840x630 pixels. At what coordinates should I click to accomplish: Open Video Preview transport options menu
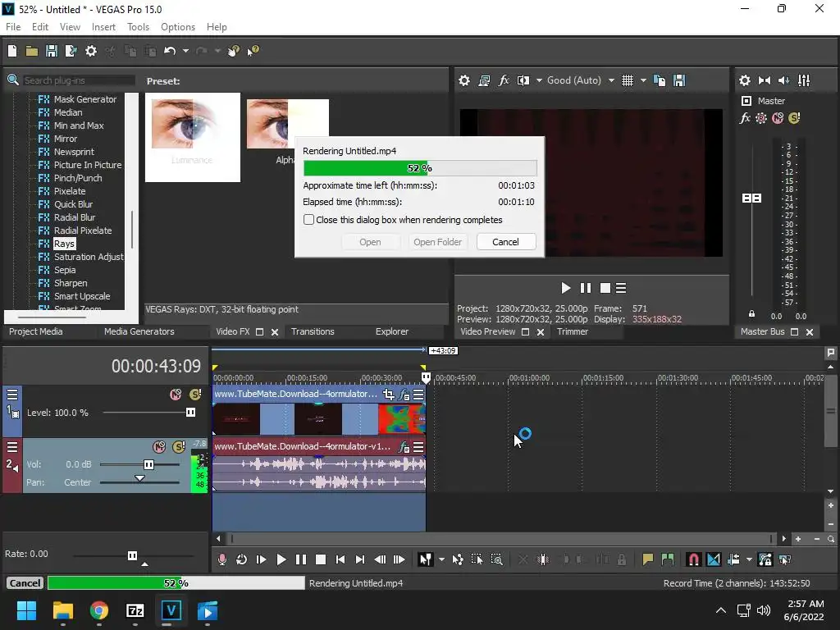click(621, 288)
